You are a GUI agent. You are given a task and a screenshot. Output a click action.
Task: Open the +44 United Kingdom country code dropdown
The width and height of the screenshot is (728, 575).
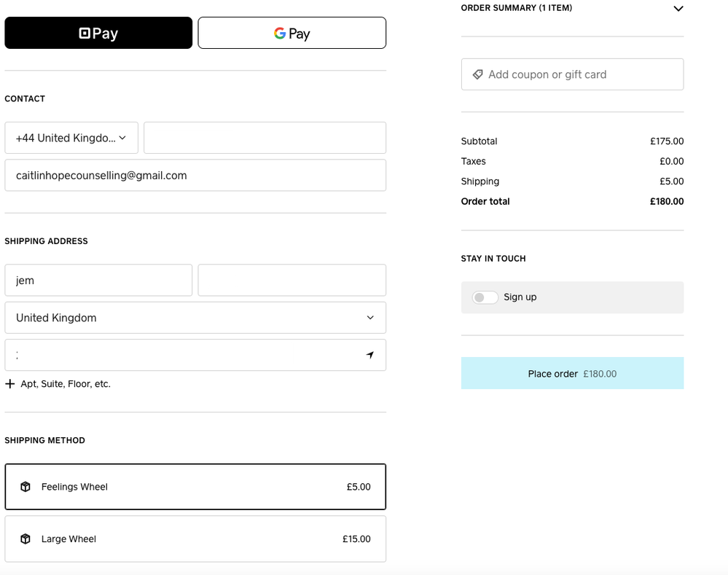click(71, 138)
